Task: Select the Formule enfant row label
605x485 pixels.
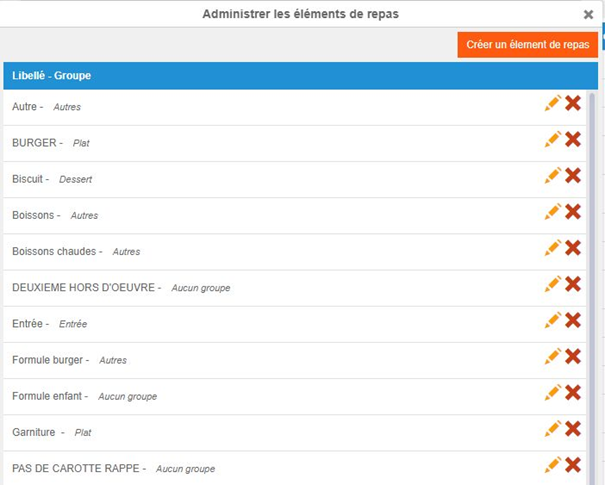Action: 50,396
